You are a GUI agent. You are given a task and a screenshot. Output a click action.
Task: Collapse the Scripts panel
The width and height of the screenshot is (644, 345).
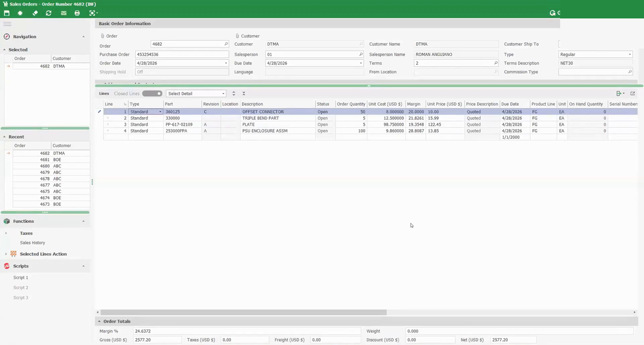[84, 266]
